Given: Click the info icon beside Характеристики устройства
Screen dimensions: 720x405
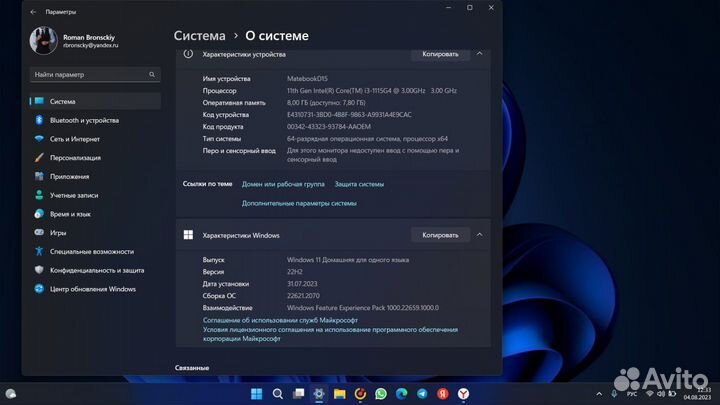Looking at the screenshot, I should tap(188, 54).
